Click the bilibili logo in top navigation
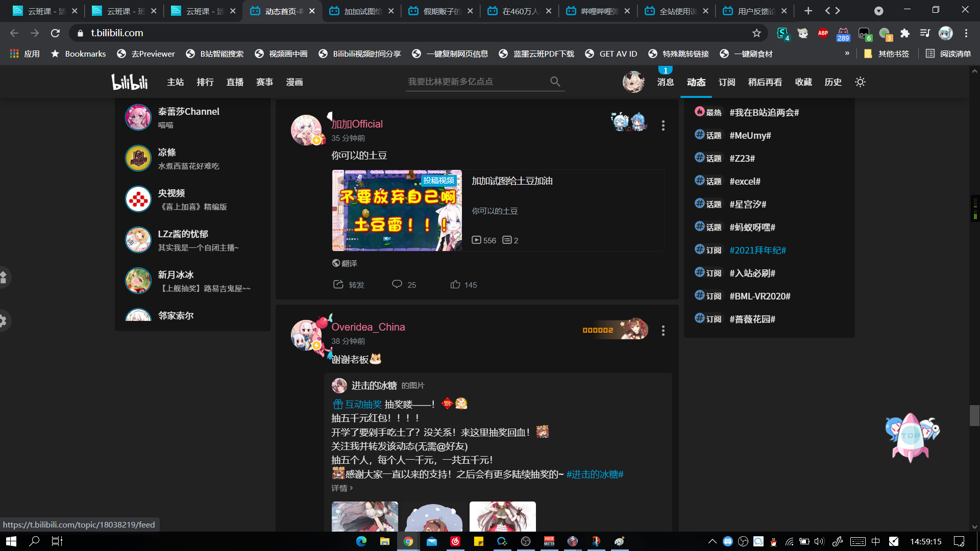 [x=129, y=82]
